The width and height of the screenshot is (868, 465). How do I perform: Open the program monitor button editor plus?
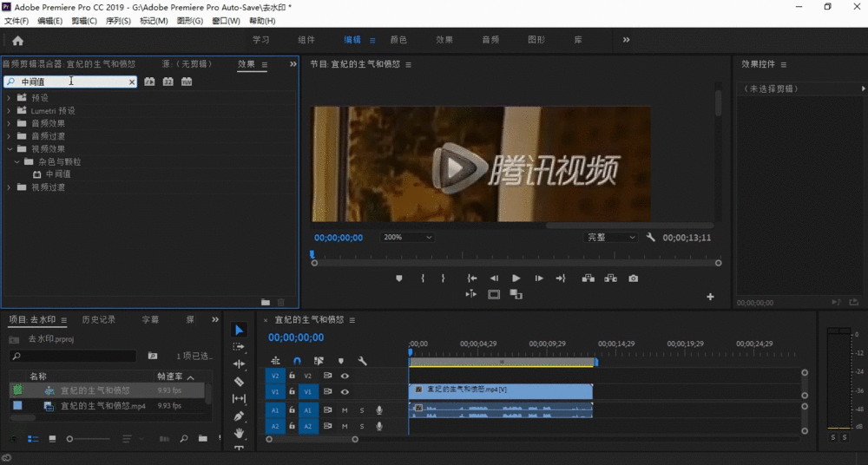[x=710, y=297]
